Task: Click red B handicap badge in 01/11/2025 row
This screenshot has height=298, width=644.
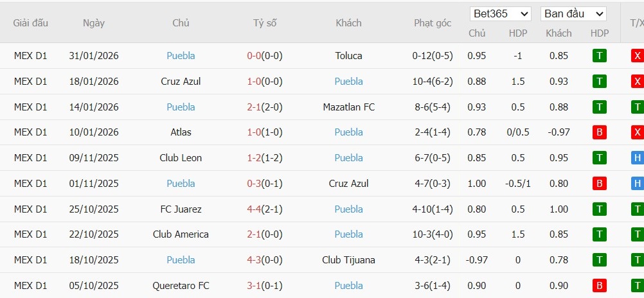Action: coord(599,184)
